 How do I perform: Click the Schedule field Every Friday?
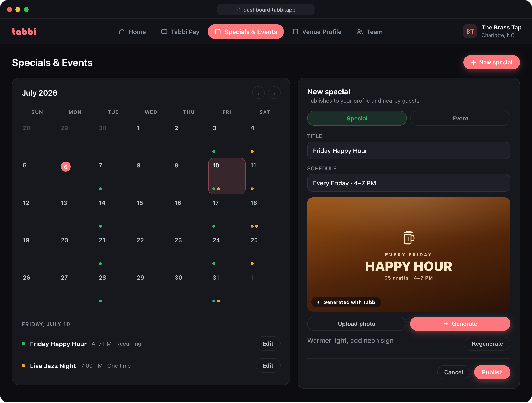coord(409,183)
